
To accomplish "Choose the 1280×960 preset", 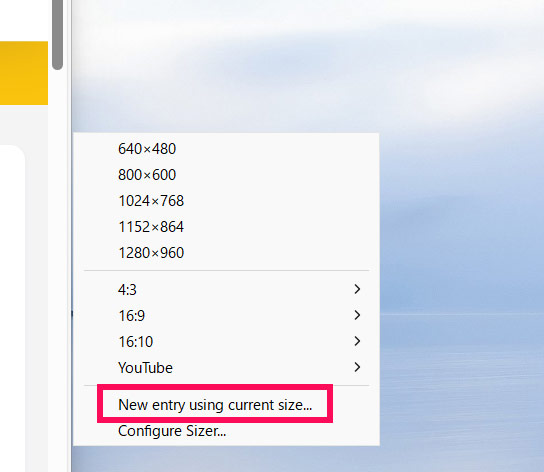I will [226, 253].
